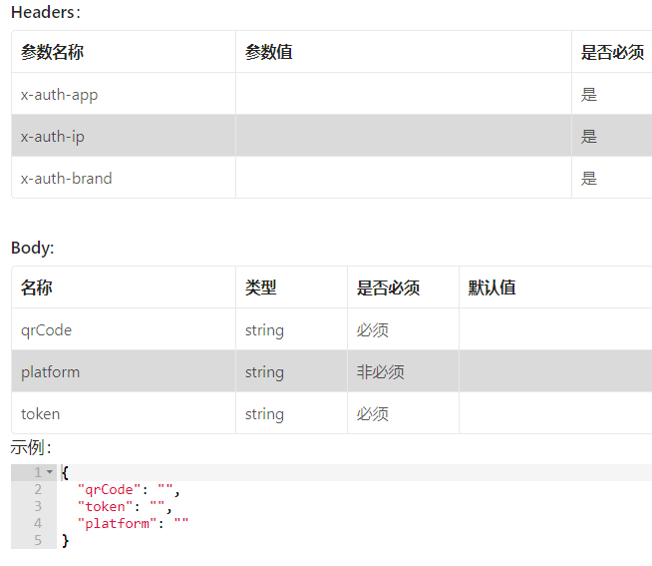Screen dimensions: 652x566
Task: Click the 是否必须 header in Headers table
Action: click(x=612, y=52)
